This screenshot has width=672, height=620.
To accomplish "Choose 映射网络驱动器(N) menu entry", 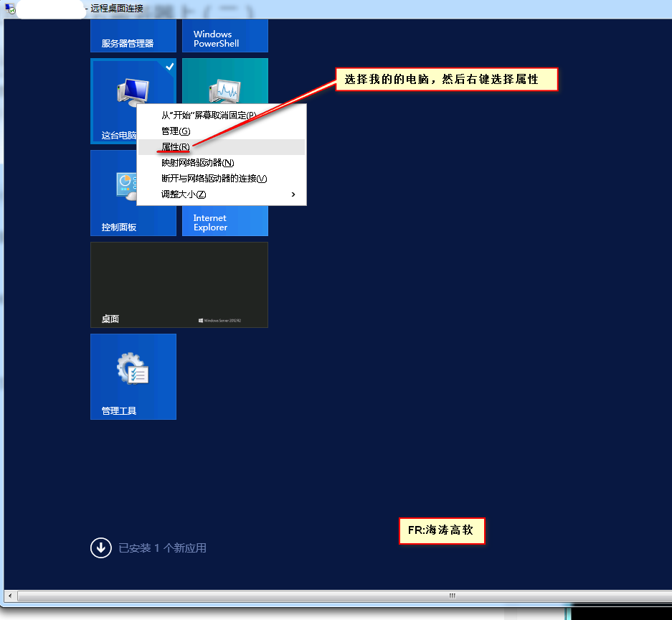I will [x=221, y=162].
